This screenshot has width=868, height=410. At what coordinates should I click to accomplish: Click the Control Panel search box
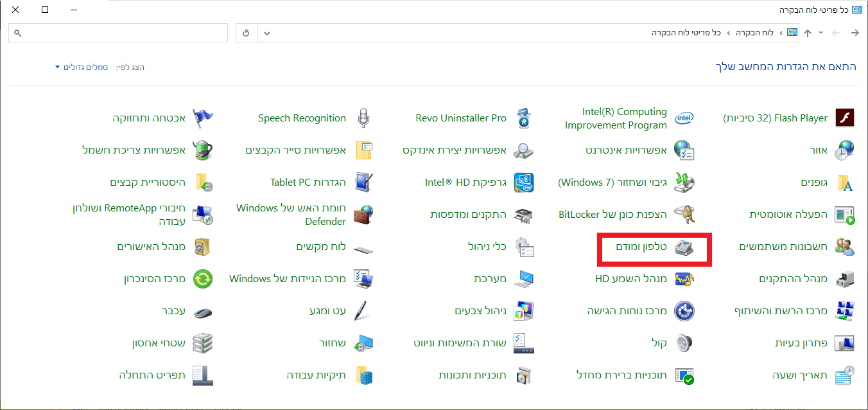[x=119, y=33]
